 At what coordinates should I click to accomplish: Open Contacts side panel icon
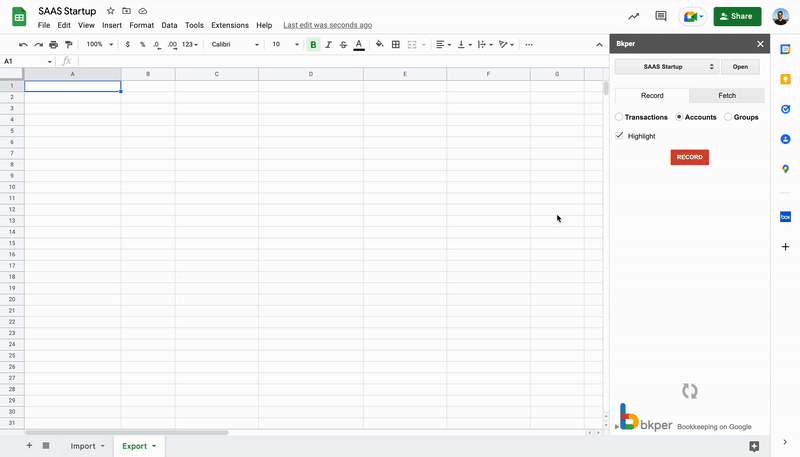[x=785, y=139]
